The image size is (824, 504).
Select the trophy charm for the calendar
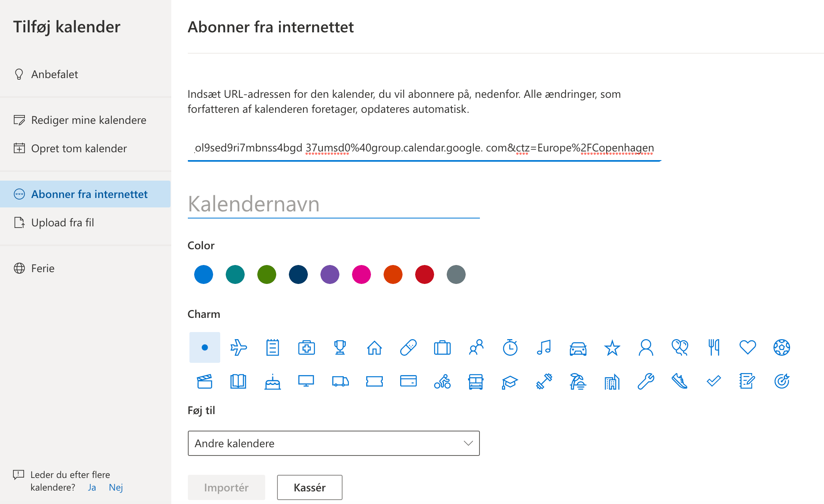341,347
